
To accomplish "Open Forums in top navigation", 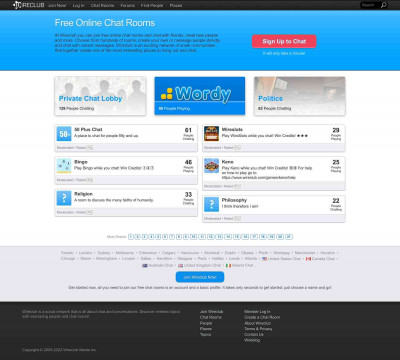I will pos(128,5).
